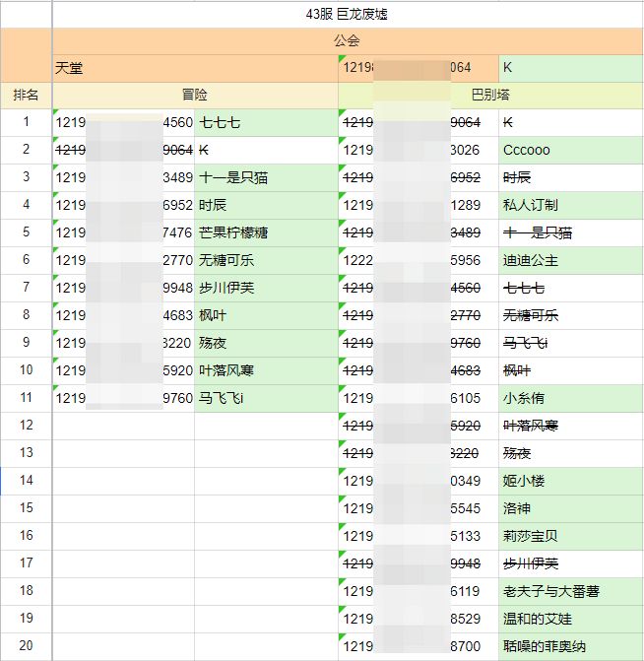Select the 私人订制 cell

click(570, 206)
